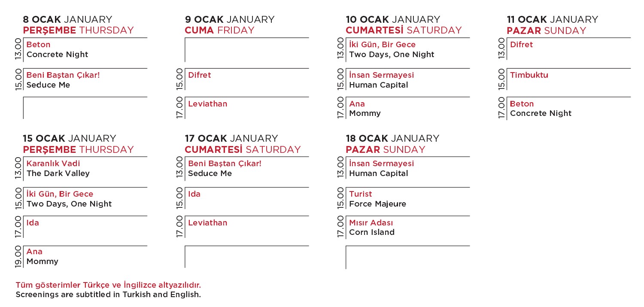This screenshot has width=644, height=307.
Task: Select Ida 15.00 screening on 17 January
Action: [x=194, y=194]
